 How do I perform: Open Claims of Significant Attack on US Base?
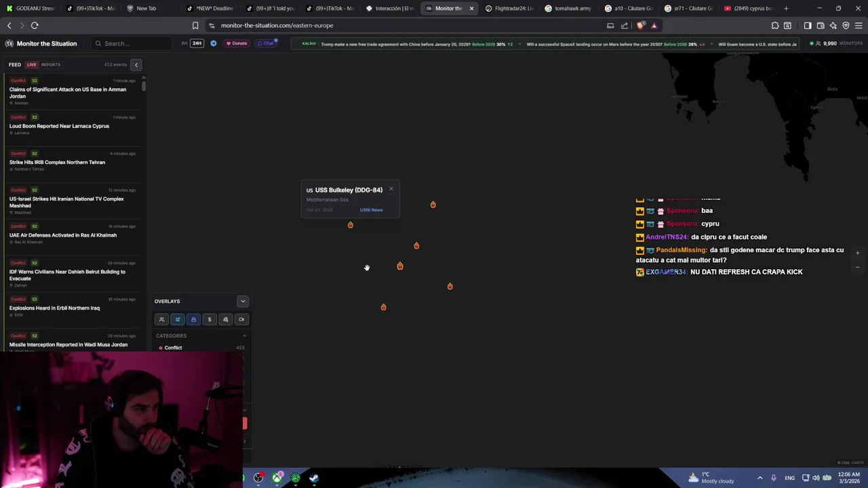tap(68, 93)
